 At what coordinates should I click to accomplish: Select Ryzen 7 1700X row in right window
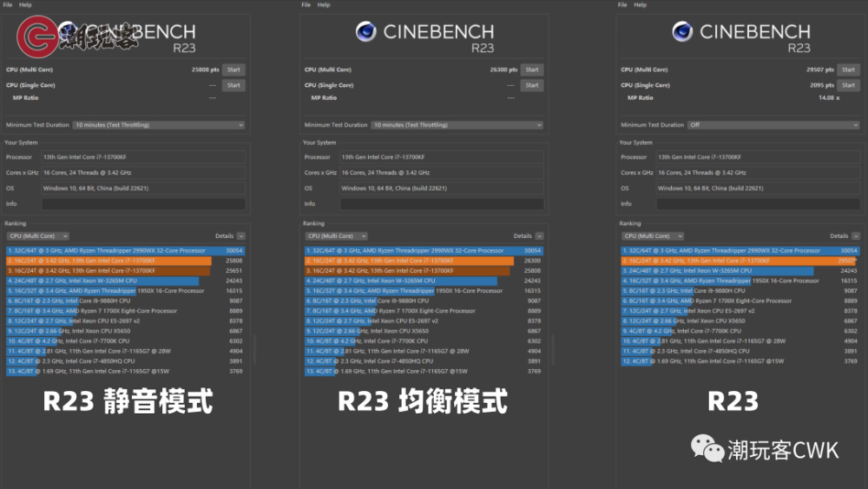(740, 301)
